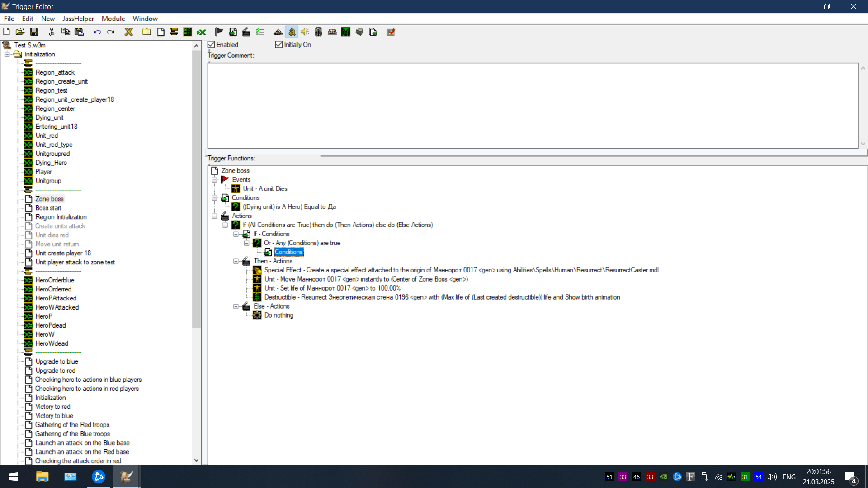Open the Module menu
The image size is (868, 488).
click(113, 19)
